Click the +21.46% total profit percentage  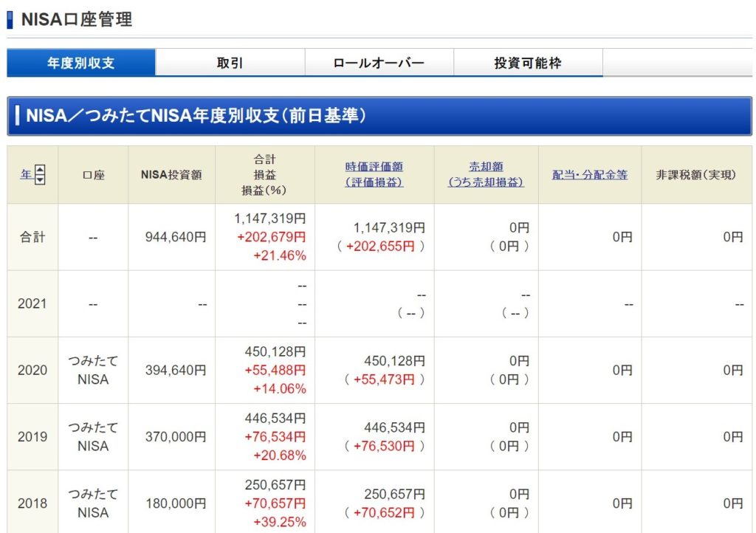(x=279, y=256)
